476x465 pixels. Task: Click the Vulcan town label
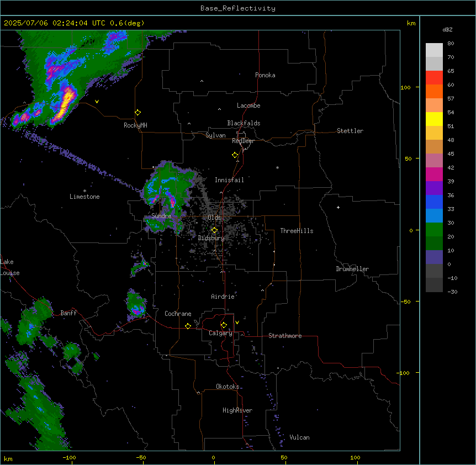(x=299, y=437)
